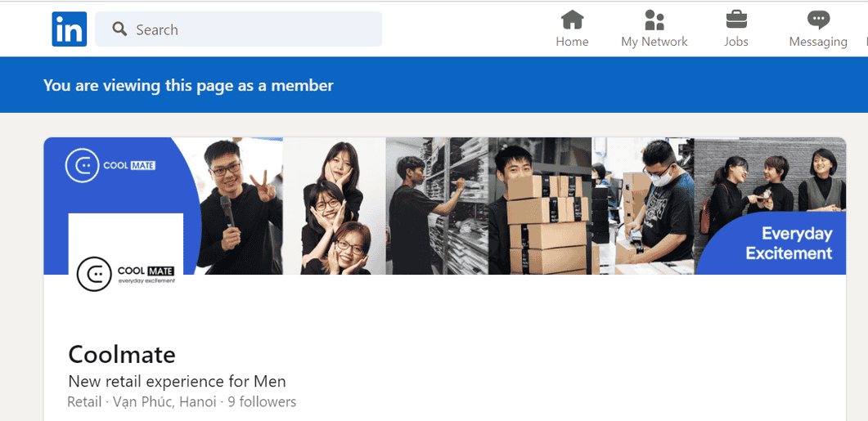Go to the Home nav label

tap(572, 42)
